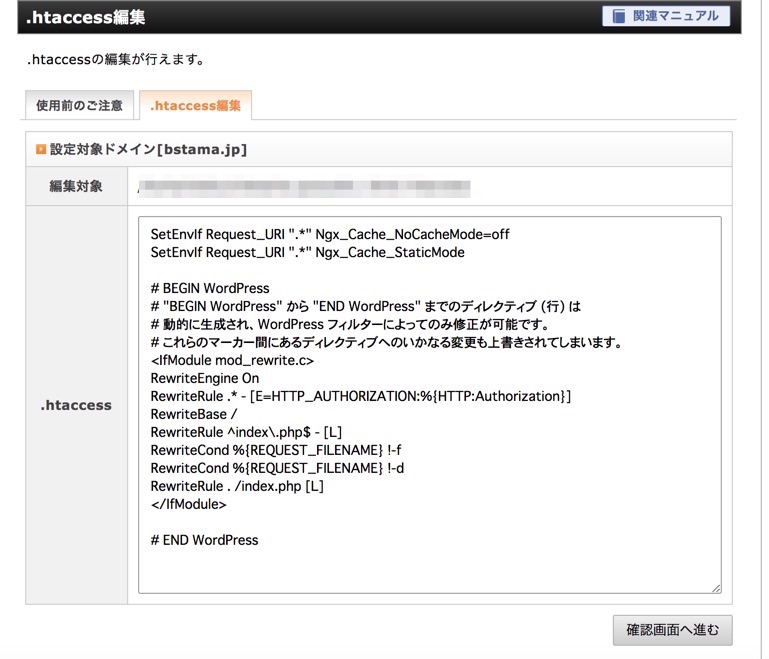Screen dimensions: 769x659
Task: Click the HTTP_AUTHORIZATION RewriteRule line
Action: 360,397
